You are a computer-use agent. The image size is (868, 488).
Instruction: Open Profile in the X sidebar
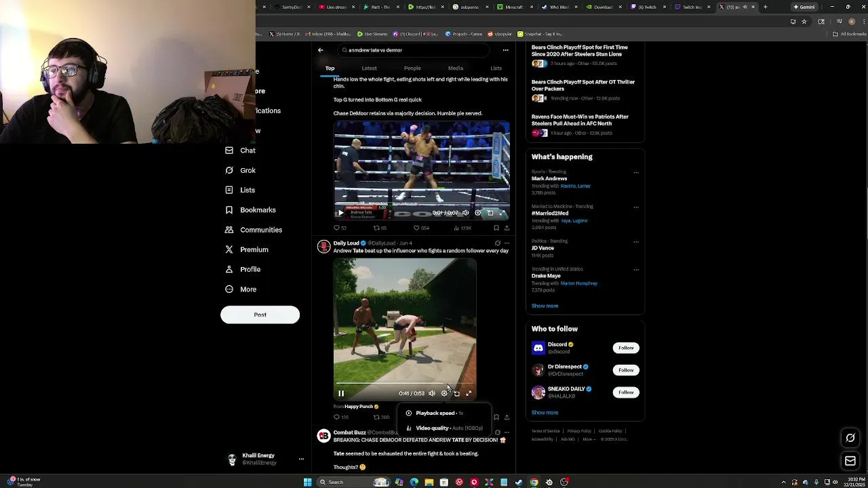(243, 269)
